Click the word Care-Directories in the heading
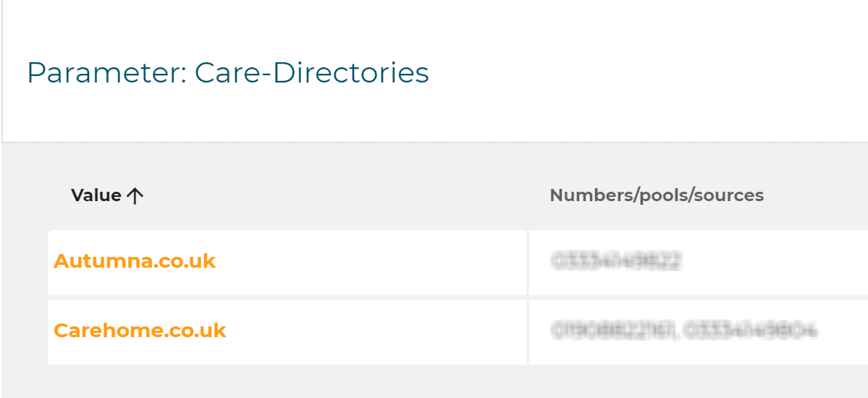This screenshot has width=868, height=398. coord(312,72)
